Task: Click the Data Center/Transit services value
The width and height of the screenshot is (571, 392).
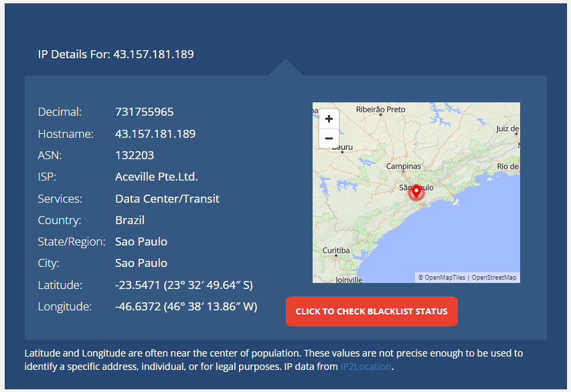Action: 167,199
